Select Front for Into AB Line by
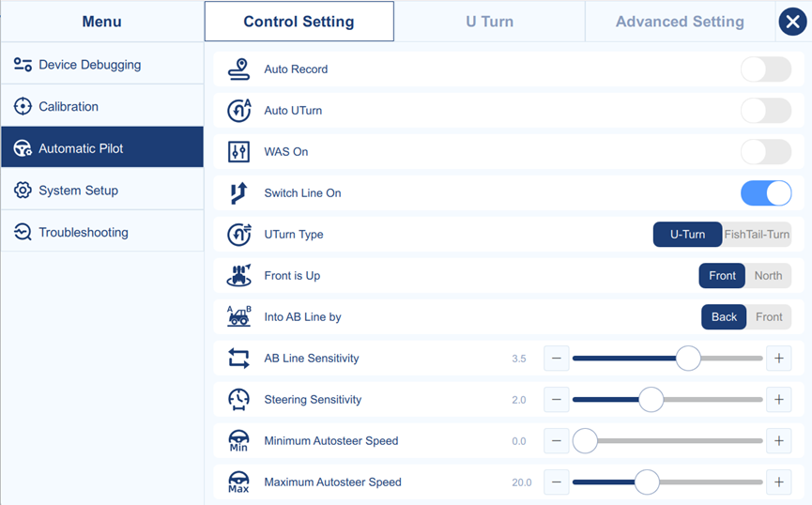 (x=769, y=316)
